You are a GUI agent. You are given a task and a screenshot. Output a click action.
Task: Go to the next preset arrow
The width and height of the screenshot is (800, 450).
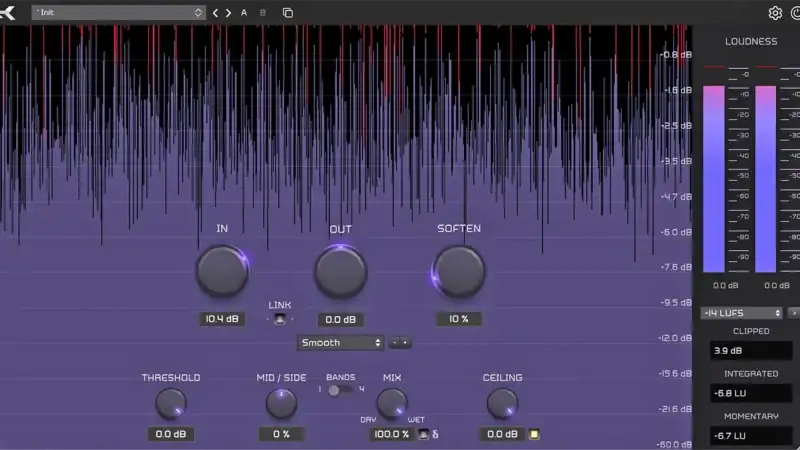coord(228,13)
